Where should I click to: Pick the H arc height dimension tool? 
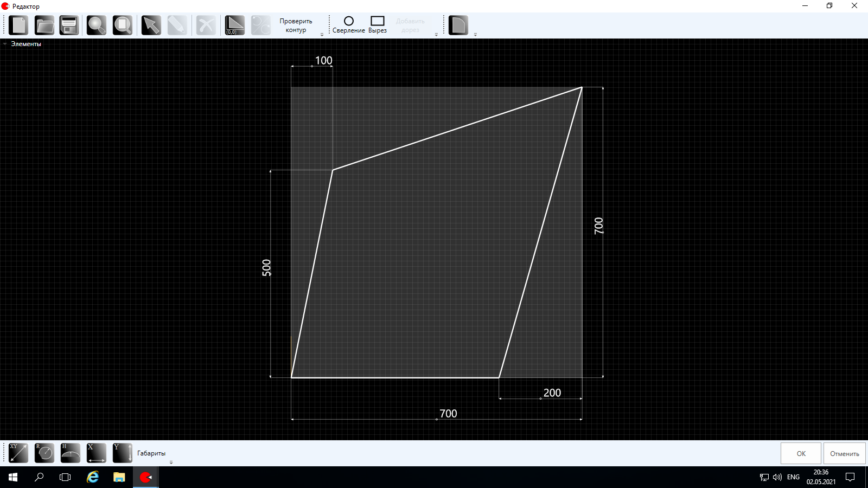(x=71, y=453)
